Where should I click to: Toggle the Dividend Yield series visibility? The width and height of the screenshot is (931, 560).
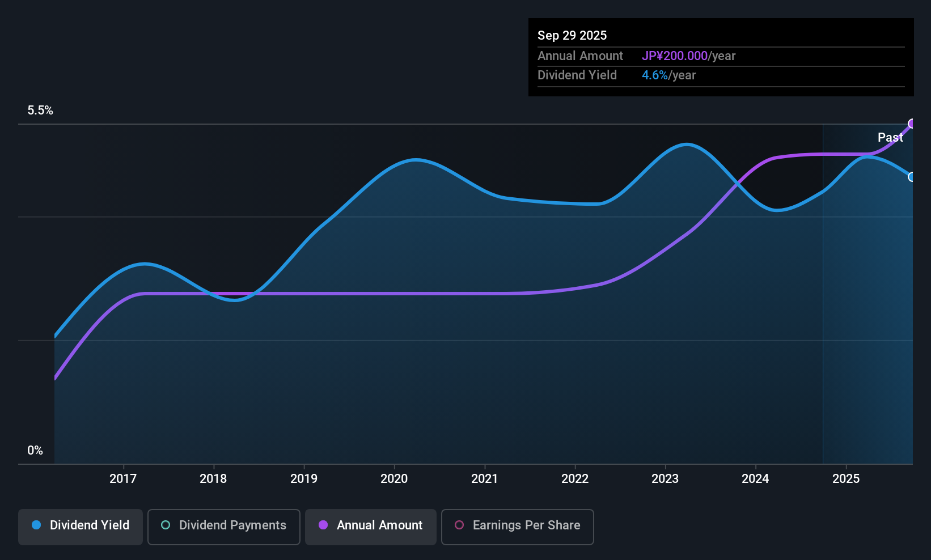[80, 526]
